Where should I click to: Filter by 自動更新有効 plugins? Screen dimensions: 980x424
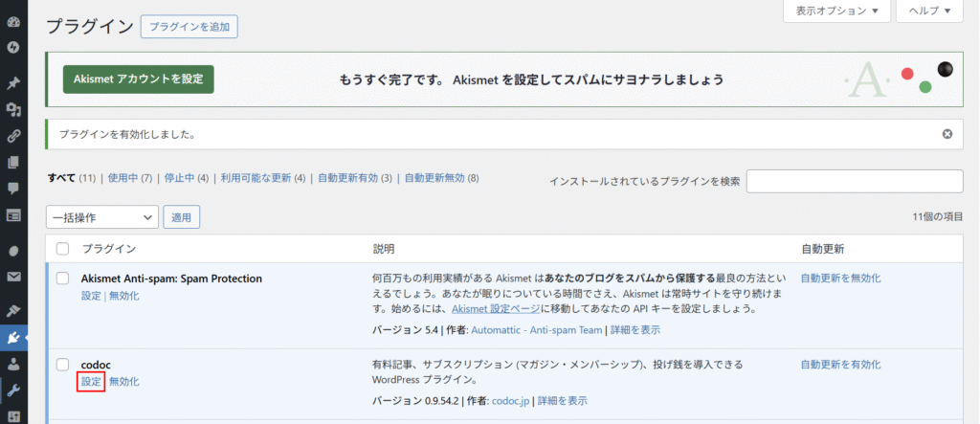348,178
